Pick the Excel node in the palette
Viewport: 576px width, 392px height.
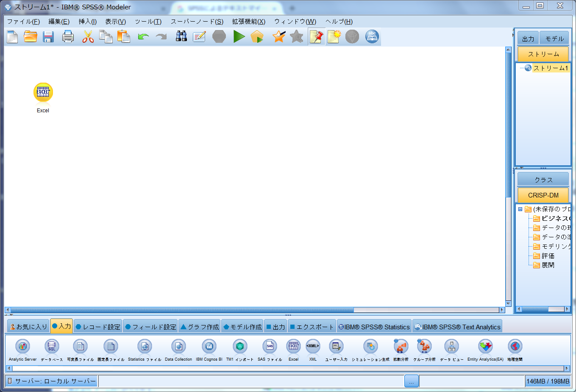[293, 347]
